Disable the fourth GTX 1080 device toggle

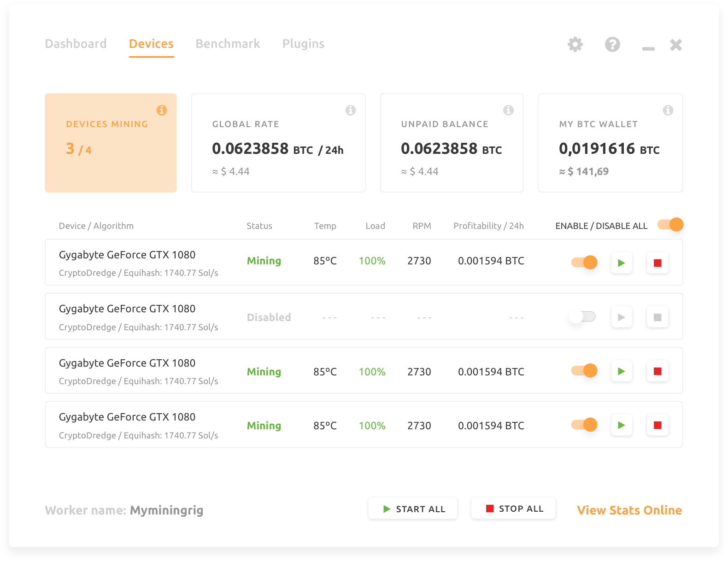point(584,425)
